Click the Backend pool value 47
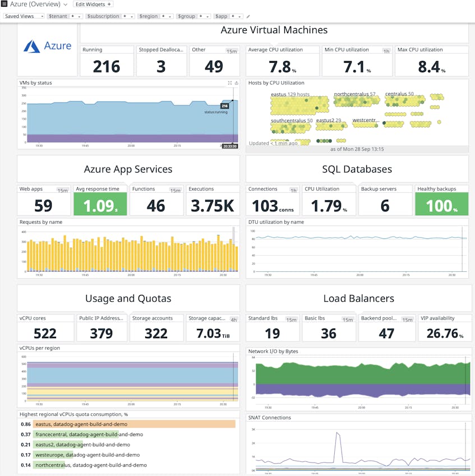 386,334
